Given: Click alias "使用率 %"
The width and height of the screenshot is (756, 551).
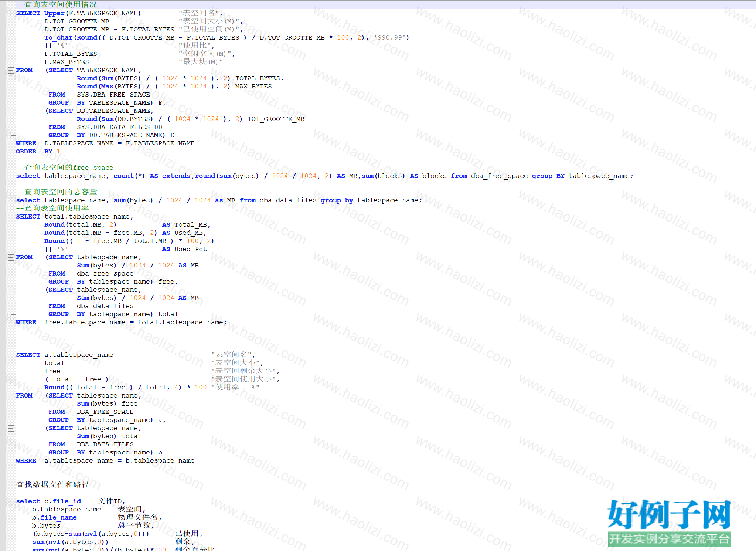Looking at the screenshot, I should click(235, 387).
